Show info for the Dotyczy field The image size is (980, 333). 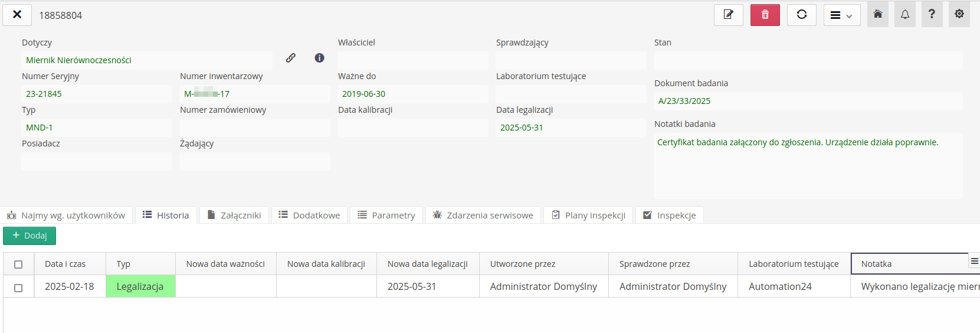point(319,58)
